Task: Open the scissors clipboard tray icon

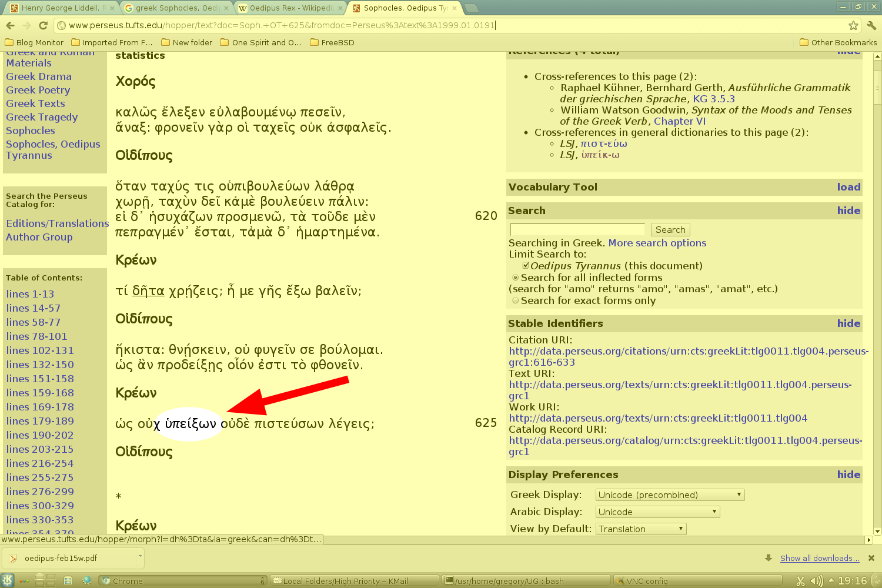Action: coord(800,581)
